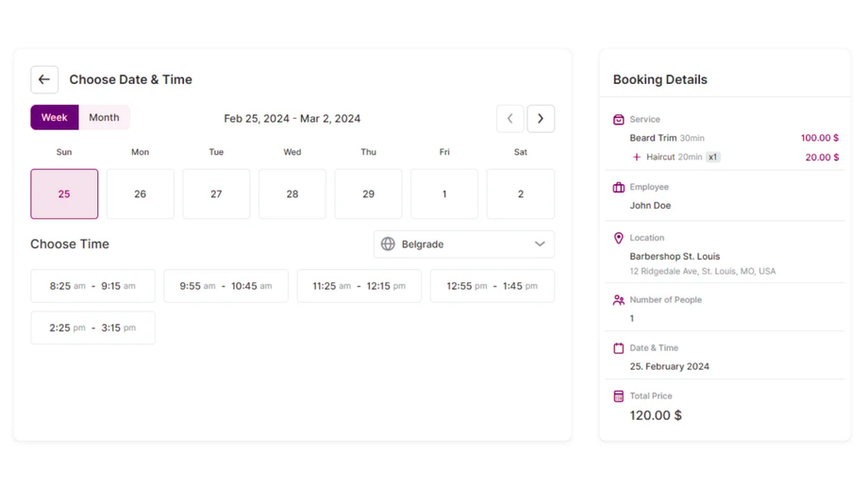
Task: Pick Friday the 1st
Action: click(444, 194)
